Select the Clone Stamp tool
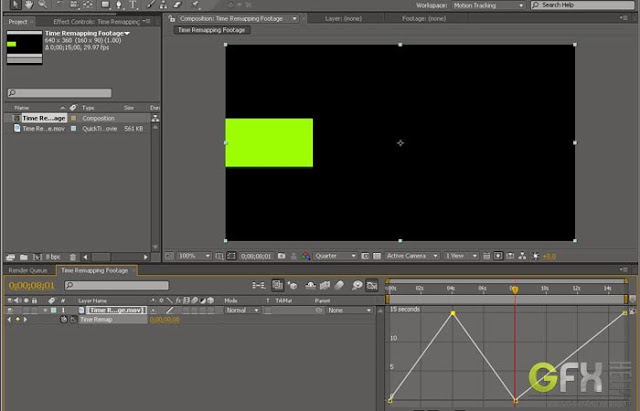This screenshot has width=640, height=411. tap(164, 4)
